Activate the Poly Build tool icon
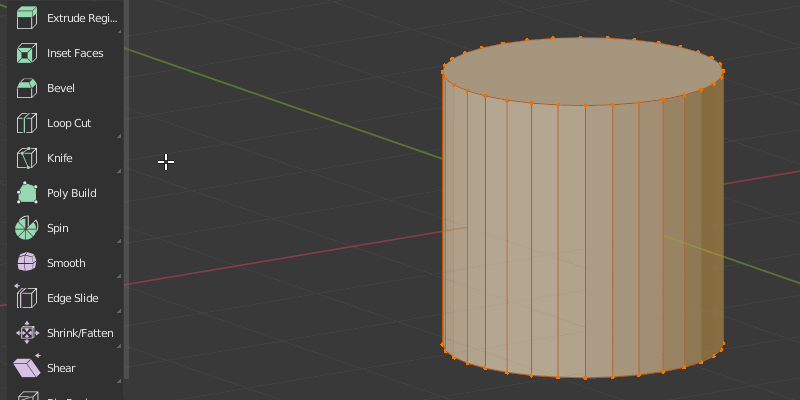 (x=27, y=193)
